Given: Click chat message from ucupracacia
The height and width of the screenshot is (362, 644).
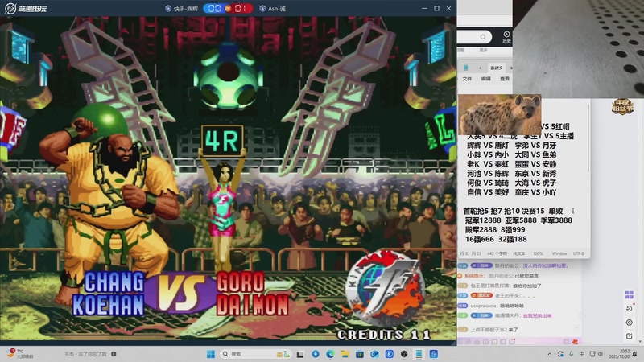Looking at the screenshot, I should (491, 306).
